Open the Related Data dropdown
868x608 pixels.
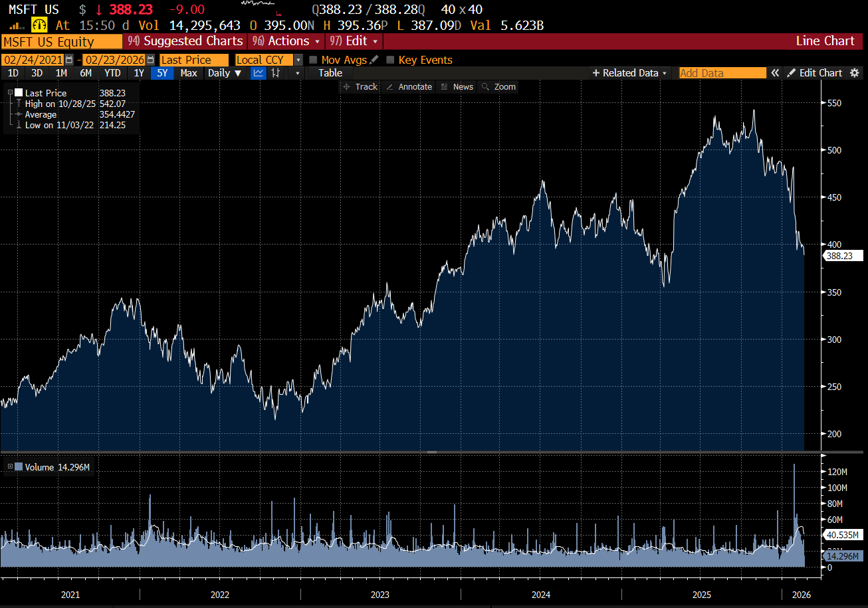point(630,73)
